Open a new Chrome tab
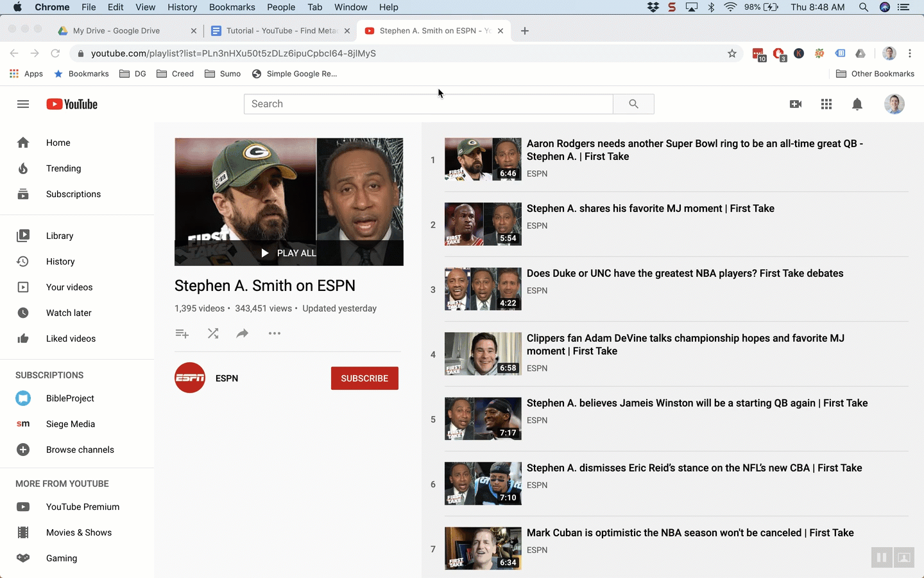Image resolution: width=924 pixels, height=578 pixels. 525,31
